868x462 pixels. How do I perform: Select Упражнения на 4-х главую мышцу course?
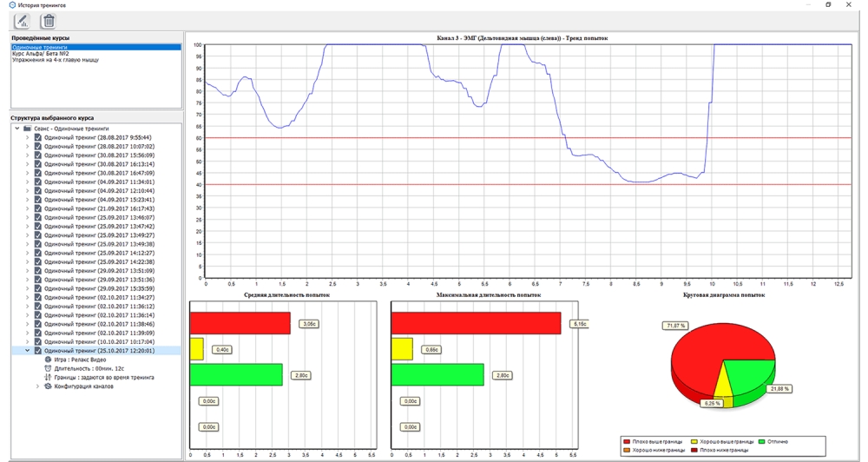(56, 60)
